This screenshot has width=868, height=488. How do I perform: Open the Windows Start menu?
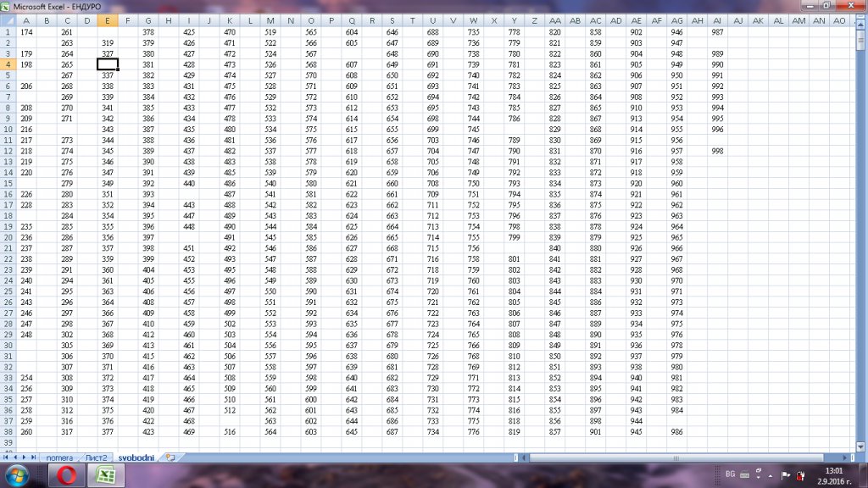pyautogui.click(x=17, y=476)
